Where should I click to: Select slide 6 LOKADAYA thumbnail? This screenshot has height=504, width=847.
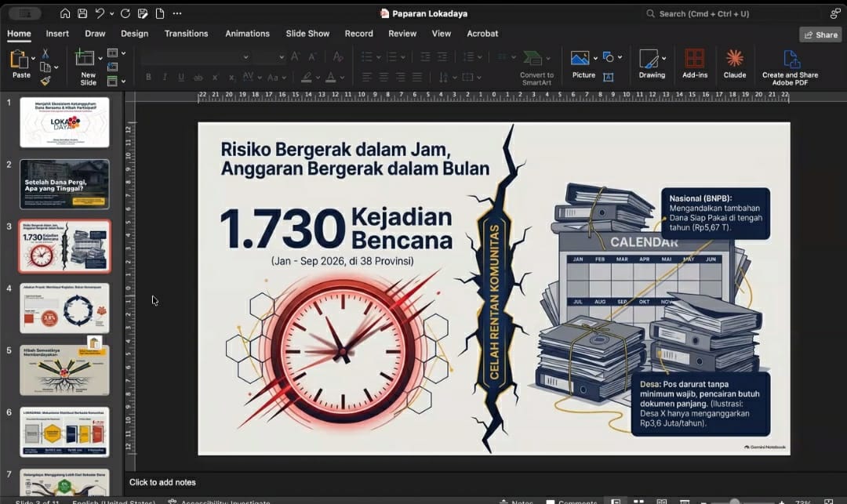click(64, 432)
